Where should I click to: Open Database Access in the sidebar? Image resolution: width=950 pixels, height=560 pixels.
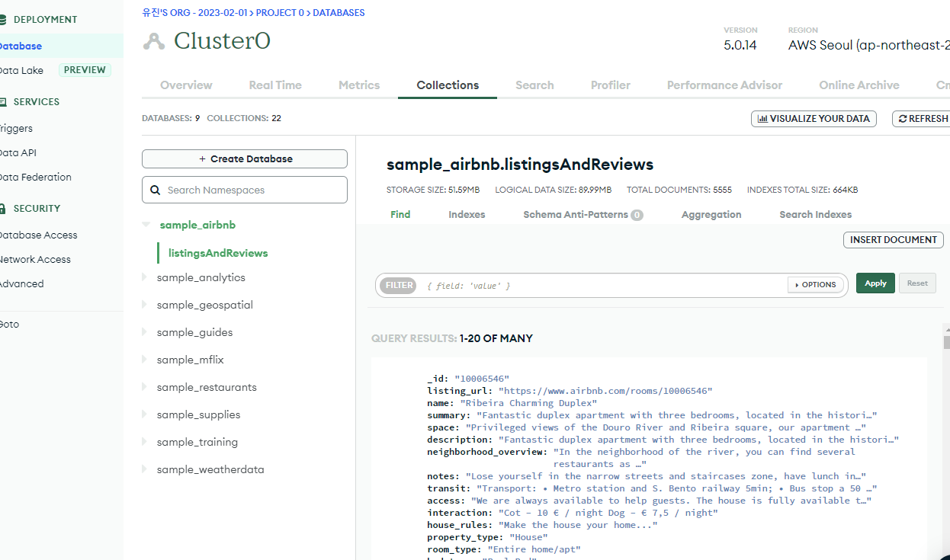[38, 235]
